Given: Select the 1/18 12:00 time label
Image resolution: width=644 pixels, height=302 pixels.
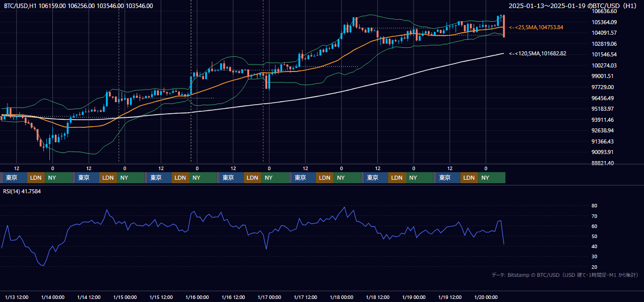Looking at the screenshot, I should (377, 297).
